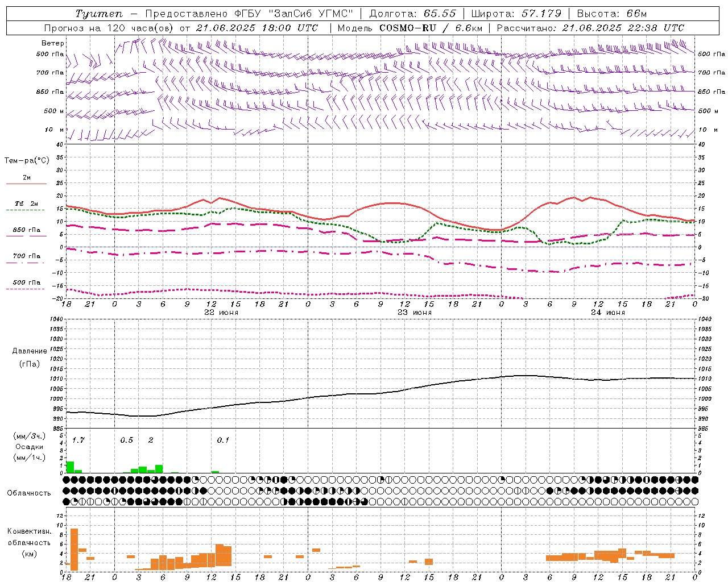
Task: Click the Td 2м dew point legend entry
Action: [x=26, y=203]
